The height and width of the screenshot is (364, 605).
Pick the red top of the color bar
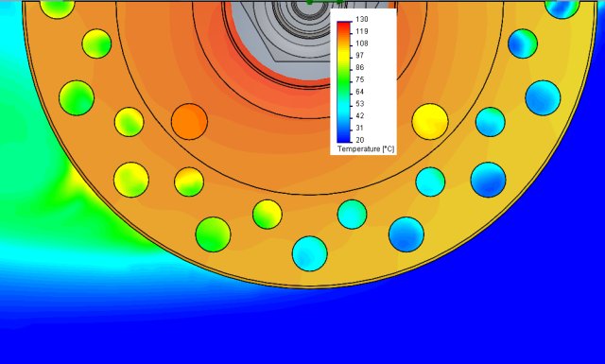pos(344,27)
